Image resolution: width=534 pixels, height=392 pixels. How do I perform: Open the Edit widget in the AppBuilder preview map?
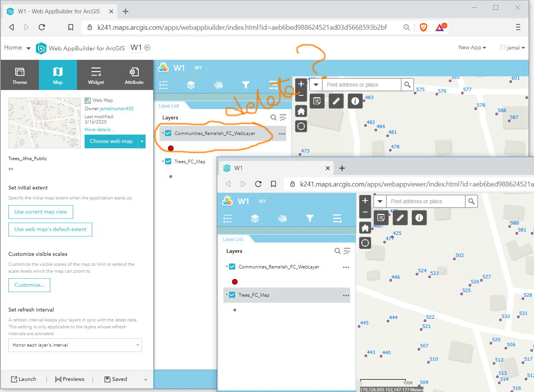(317, 101)
